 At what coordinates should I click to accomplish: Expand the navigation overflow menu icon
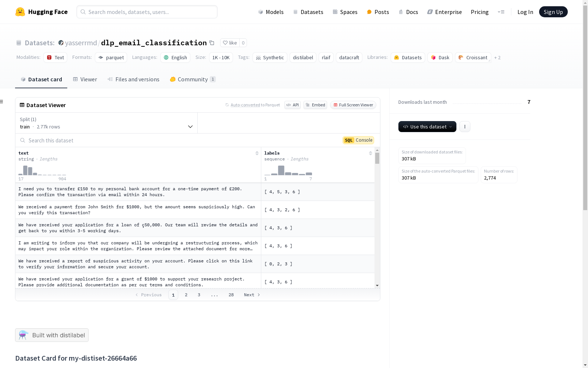coord(501,12)
